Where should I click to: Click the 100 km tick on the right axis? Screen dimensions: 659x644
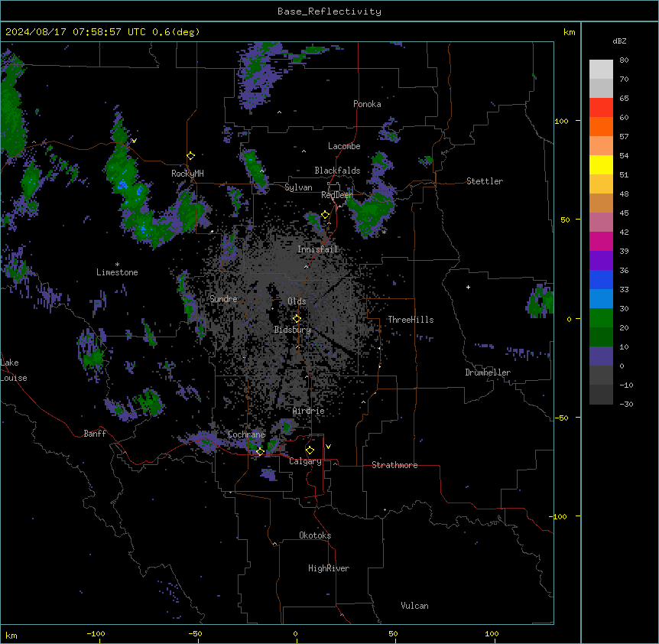(x=561, y=121)
